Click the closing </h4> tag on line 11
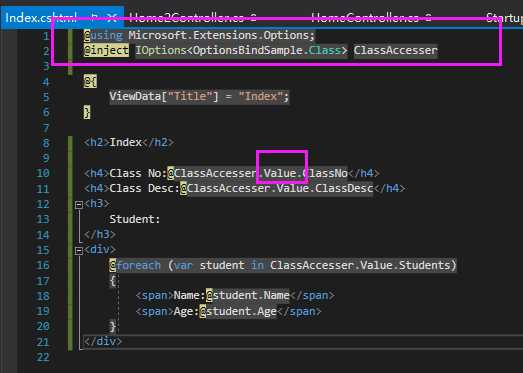 pyautogui.click(x=389, y=189)
